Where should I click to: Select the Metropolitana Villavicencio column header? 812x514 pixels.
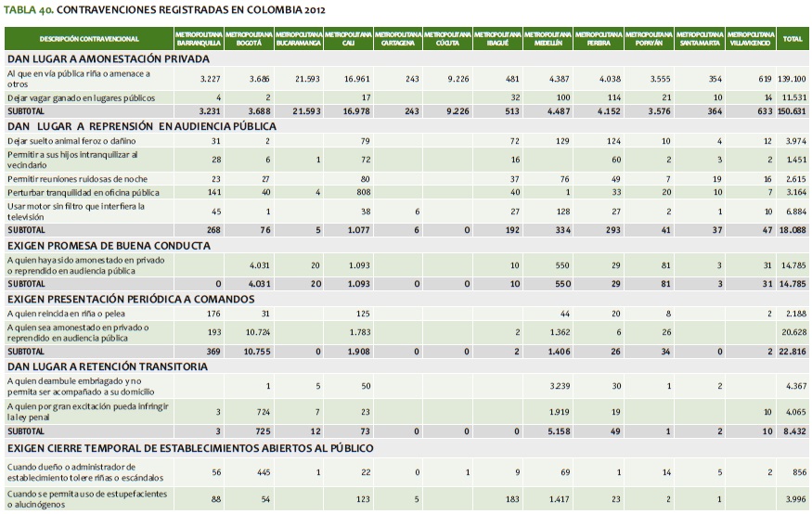tap(751, 39)
